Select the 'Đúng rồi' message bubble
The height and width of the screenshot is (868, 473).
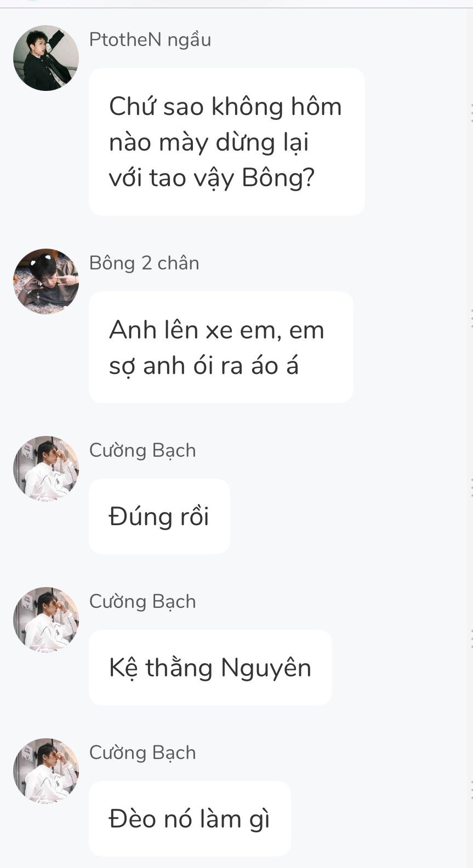coord(159,516)
